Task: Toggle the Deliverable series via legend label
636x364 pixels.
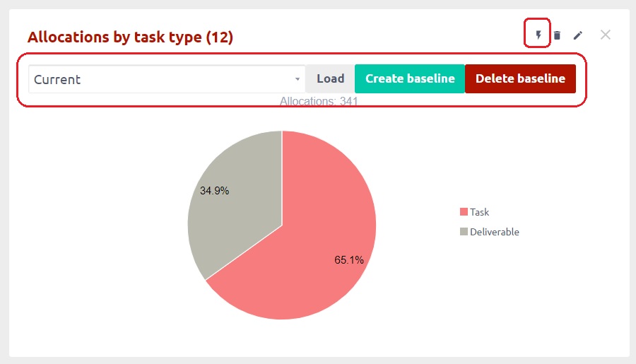Action: (494, 232)
